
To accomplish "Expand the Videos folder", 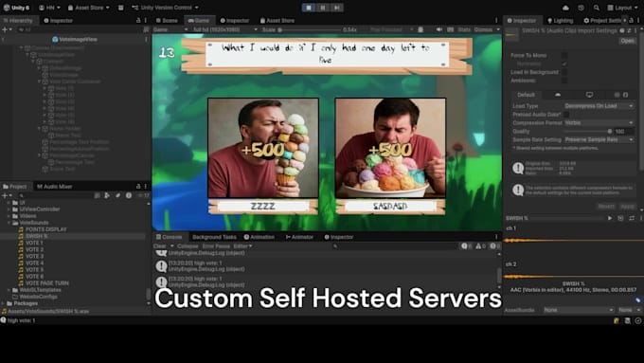I will (x=9, y=216).
